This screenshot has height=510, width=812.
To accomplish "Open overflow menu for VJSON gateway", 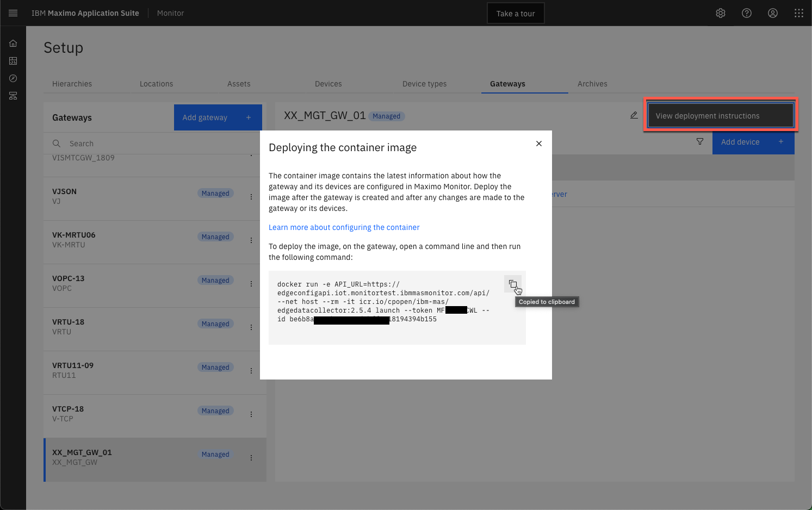I will coord(251,197).
